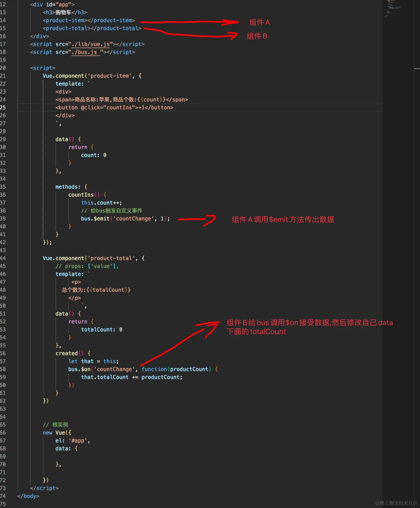Click the totalCount: 0 property
The width and height of the screenshot is (420, 508).
click(x=102, y=330)
